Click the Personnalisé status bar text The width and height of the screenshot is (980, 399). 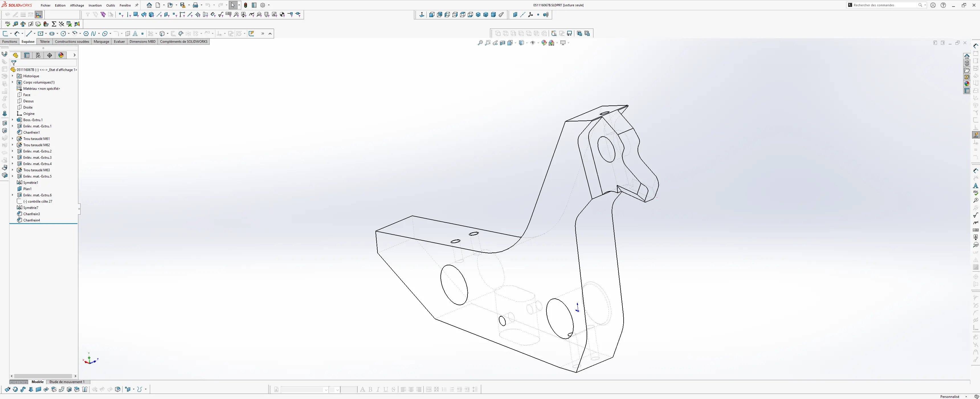click(950, 396)
